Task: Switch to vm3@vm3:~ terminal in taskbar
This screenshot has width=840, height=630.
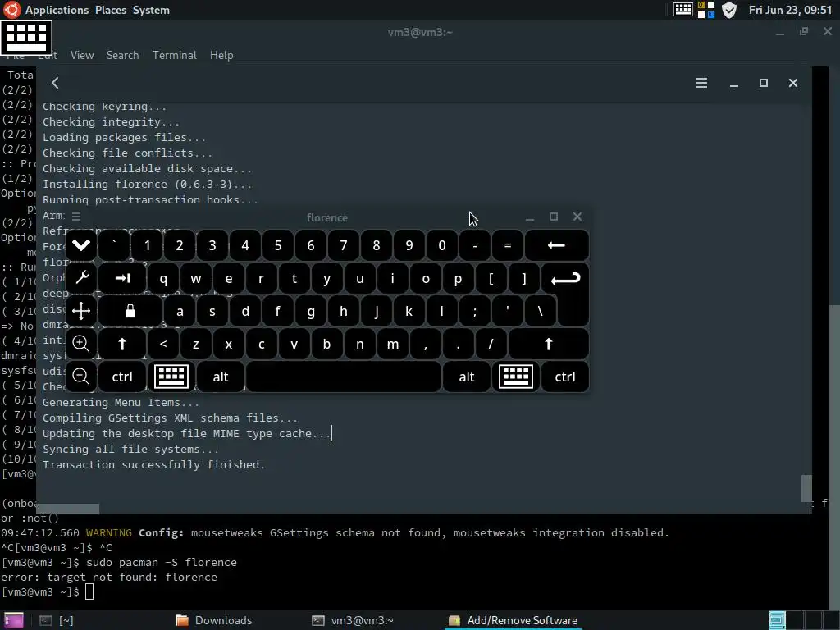Action: coord(353,620)
